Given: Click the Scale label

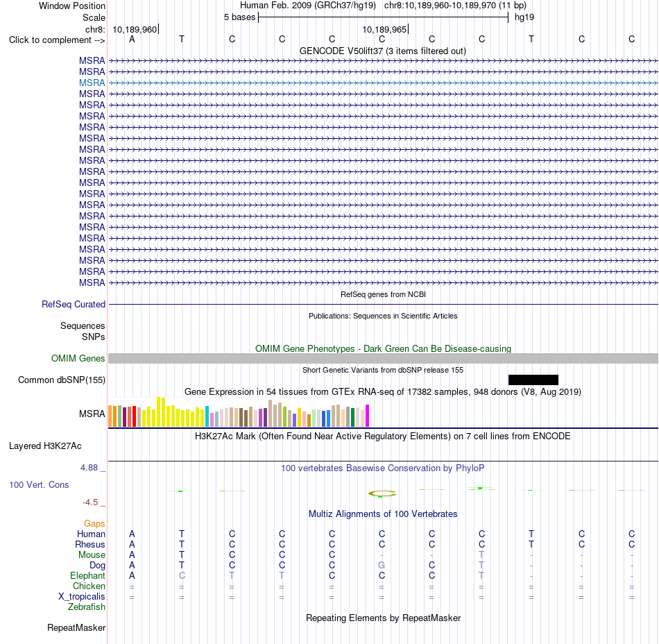Looking at the screenshot, I should pyautogui.click(x=94, y=17).
